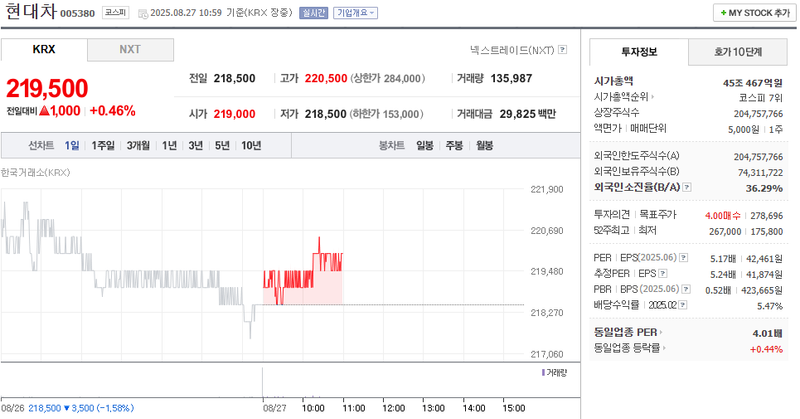Expand the 동일업종 등락률 arrow link
This screenshot has height=419, width=800.
(x=664, y=348)
